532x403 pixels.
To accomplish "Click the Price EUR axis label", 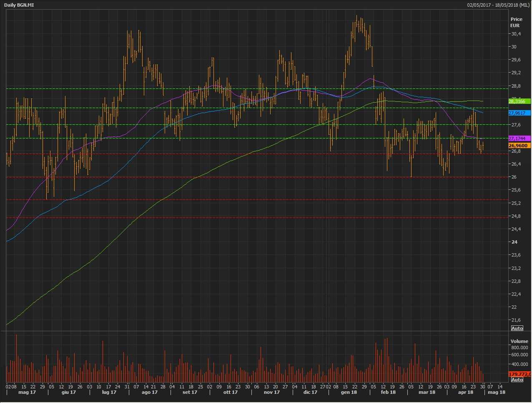I will [516, 22].
